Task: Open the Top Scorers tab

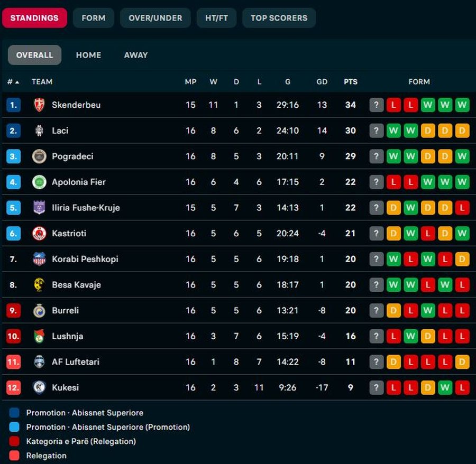Action: pyautogui.click(x=279, y=18)
